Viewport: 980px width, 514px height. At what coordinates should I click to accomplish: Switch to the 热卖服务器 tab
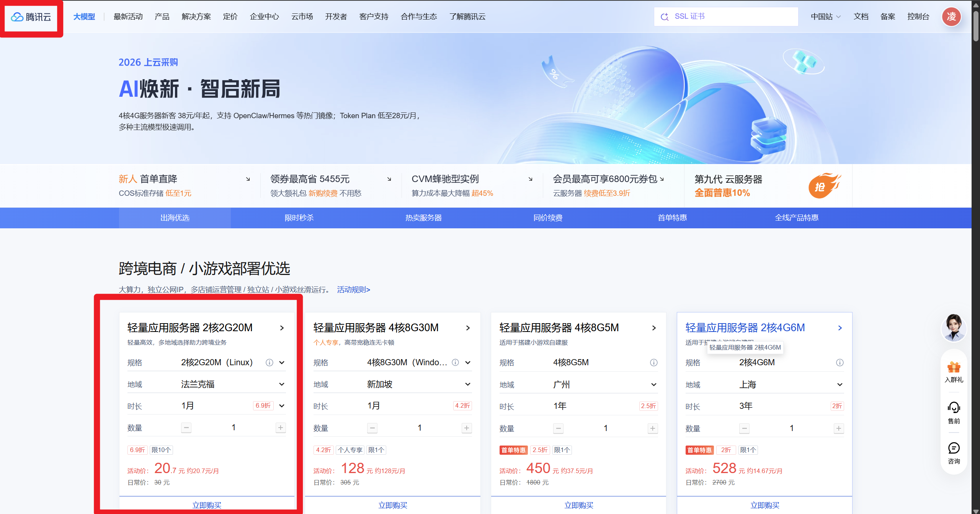pyautogui.click(x=423, y=218)
